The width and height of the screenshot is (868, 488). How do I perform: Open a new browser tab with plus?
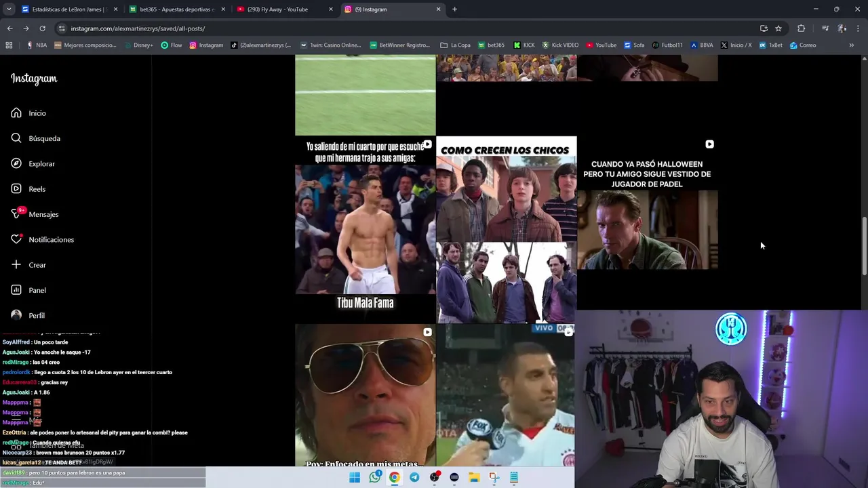coord(454,9)
